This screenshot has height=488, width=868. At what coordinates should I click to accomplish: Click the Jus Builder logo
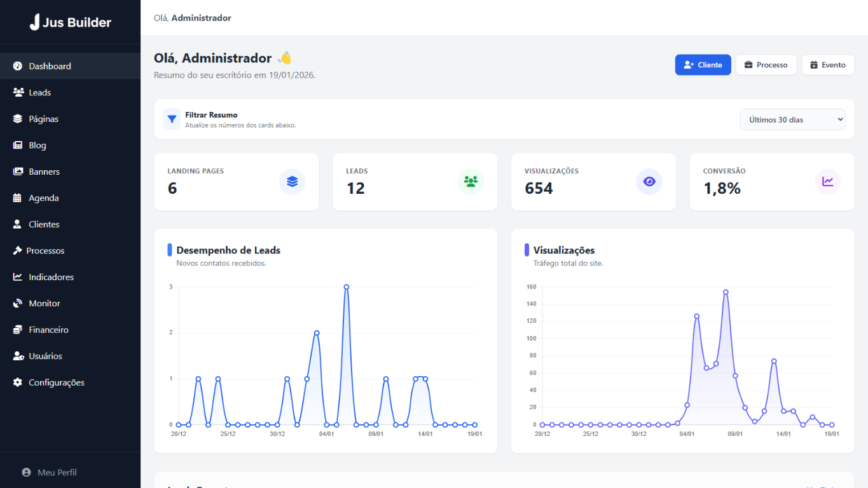coord(70,22)
